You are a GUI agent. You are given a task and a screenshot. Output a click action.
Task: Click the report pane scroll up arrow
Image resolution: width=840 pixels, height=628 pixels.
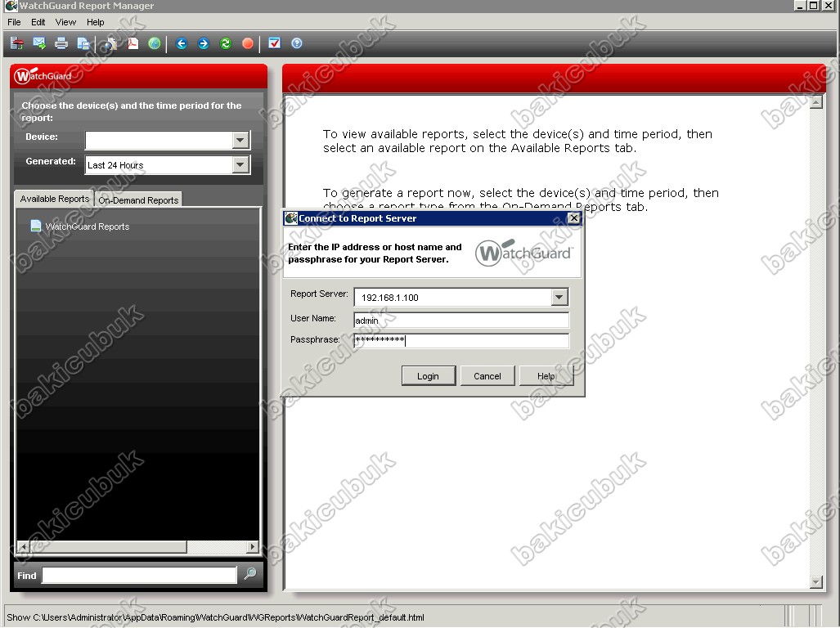[x=816, y=101]
